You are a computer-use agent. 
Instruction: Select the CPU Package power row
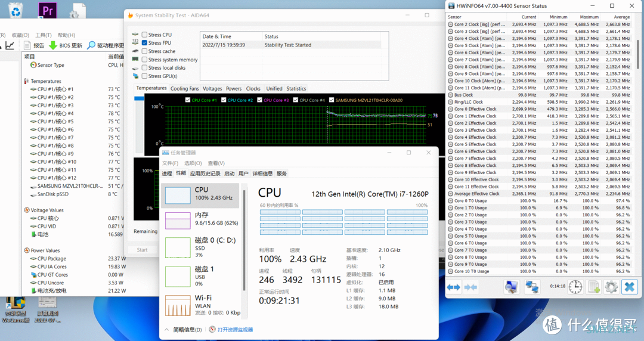74,258
